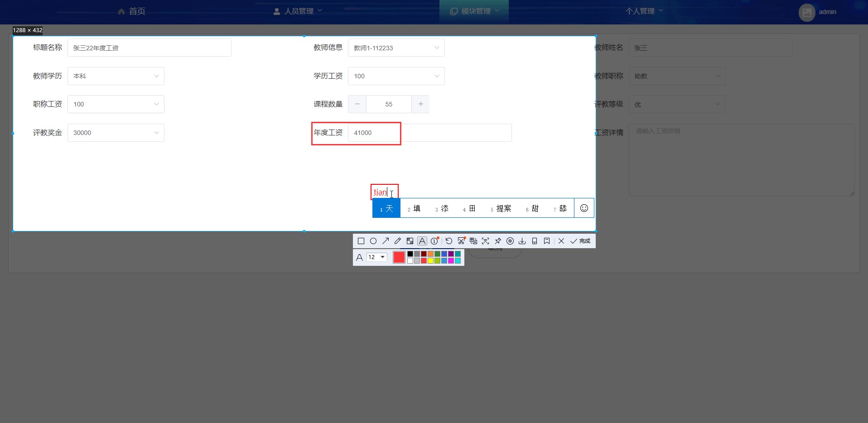Screen dimensions: 868x423
Task: Pick the black color swatch
Action: (410, 254)
